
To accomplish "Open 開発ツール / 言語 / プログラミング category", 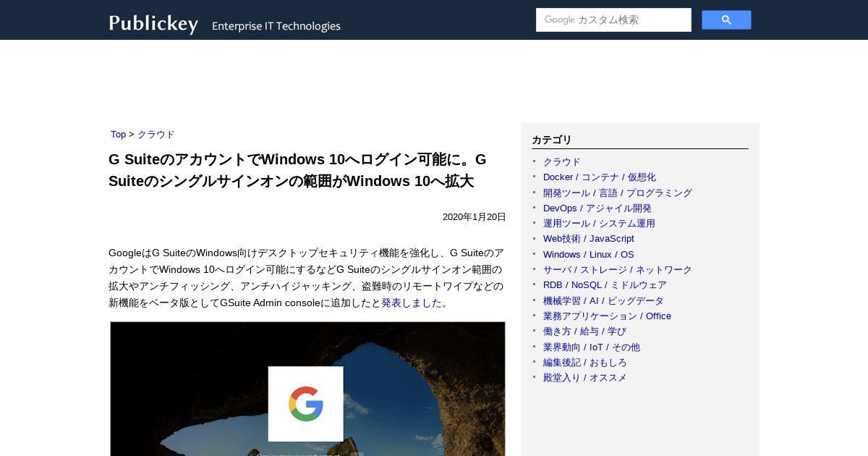I will [618, 193].
